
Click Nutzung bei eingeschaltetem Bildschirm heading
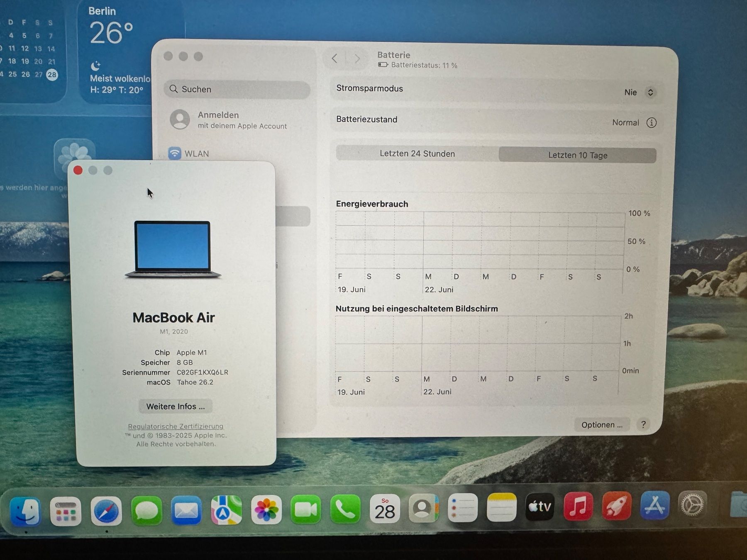417,309
